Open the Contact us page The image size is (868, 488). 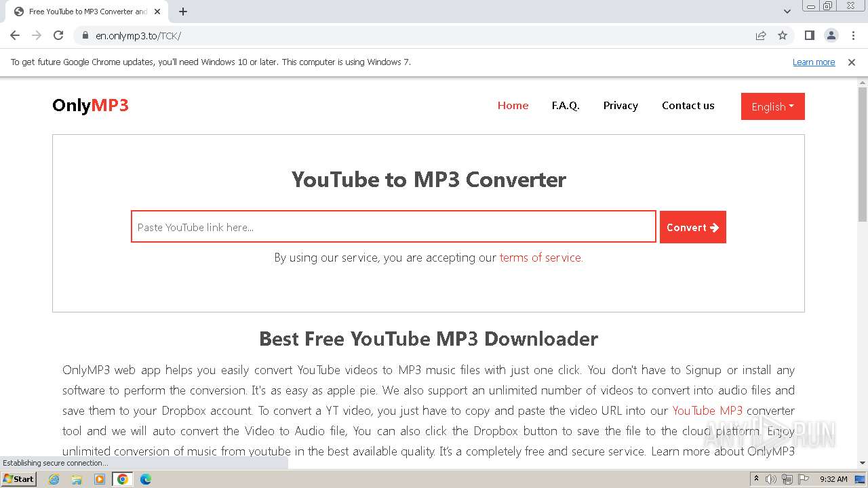pyautogui.click(x=688, y=105)
